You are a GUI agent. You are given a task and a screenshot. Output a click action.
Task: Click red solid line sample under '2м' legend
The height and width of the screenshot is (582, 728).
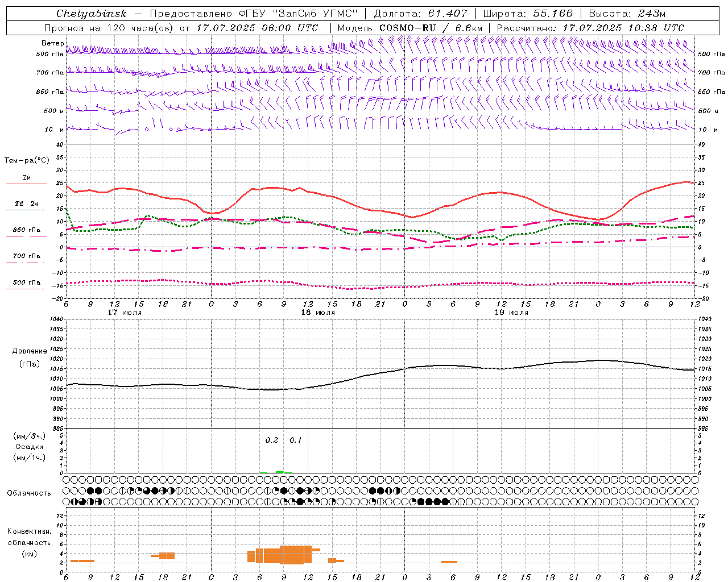coord(26,184)
